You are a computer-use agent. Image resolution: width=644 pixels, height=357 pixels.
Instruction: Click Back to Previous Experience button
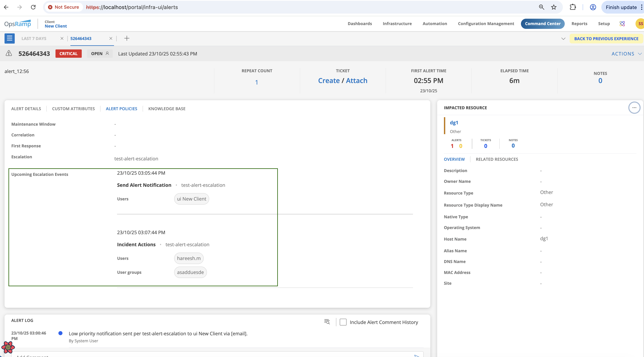pos(606,39)
